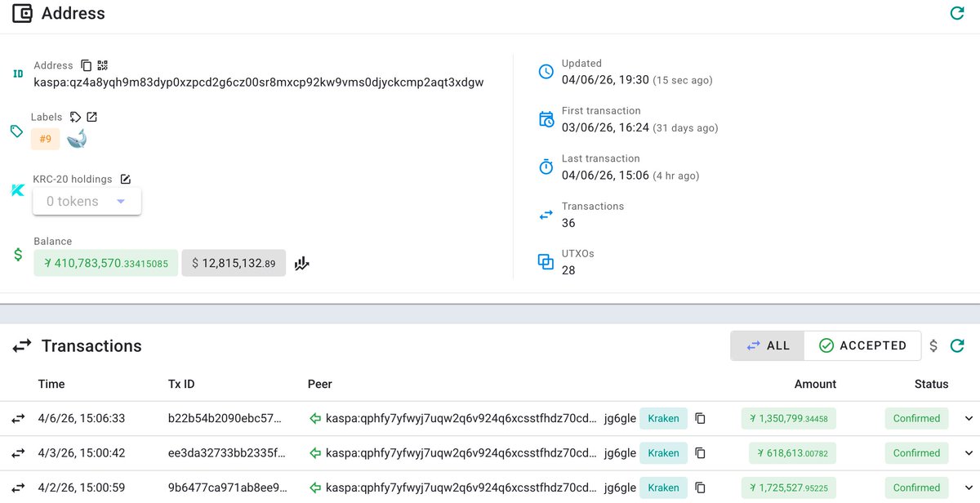Expand the 4/6/26 15:06:33 transaction row
The height and width of the screenshot is (503, 980).
pyautogui.click(x=969, y=419)
